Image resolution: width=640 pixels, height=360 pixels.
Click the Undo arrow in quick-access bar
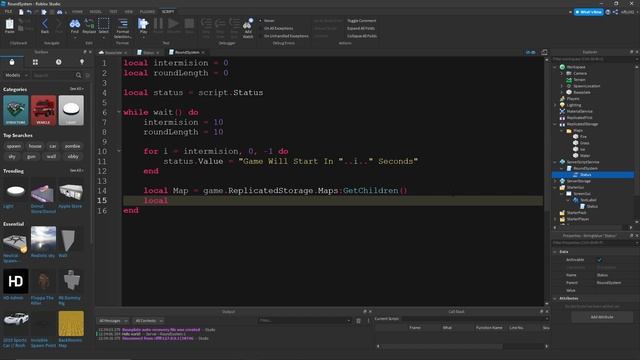(x=29, y=12)
